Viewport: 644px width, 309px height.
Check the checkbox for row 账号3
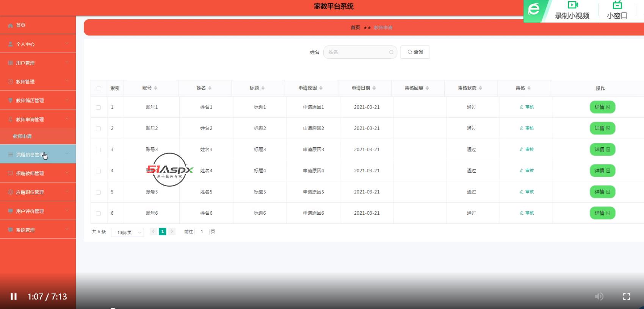99,150
